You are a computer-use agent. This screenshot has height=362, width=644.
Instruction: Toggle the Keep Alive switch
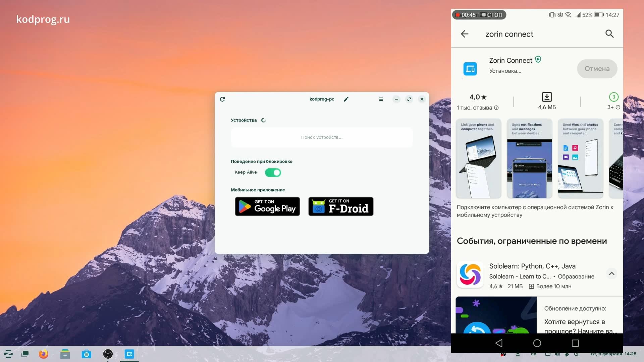point(273,173)
